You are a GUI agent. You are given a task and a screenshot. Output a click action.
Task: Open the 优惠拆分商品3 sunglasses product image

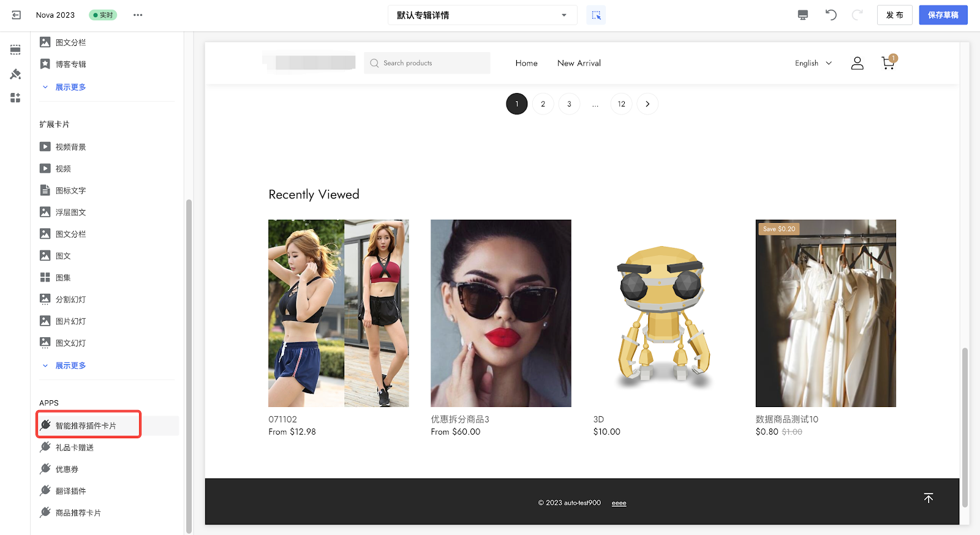[501, 313]
